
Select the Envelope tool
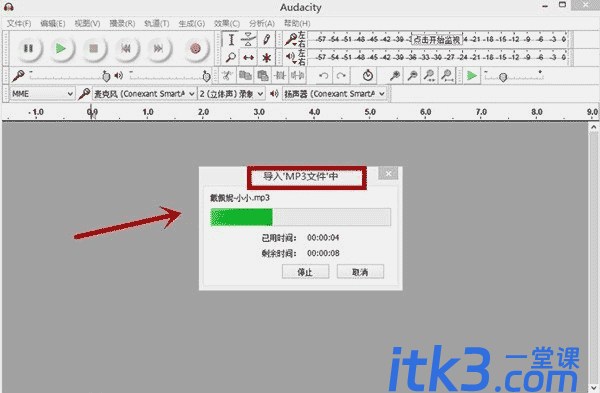click(249, 39)
